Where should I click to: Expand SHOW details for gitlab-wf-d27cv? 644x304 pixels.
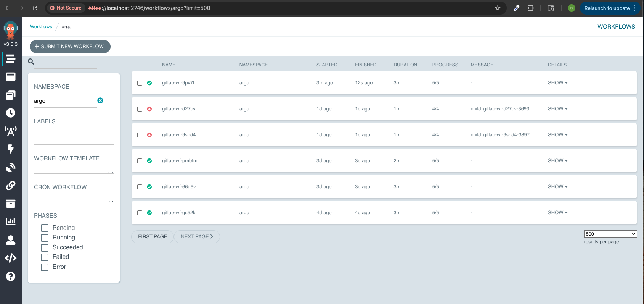(x=557, y=109)
